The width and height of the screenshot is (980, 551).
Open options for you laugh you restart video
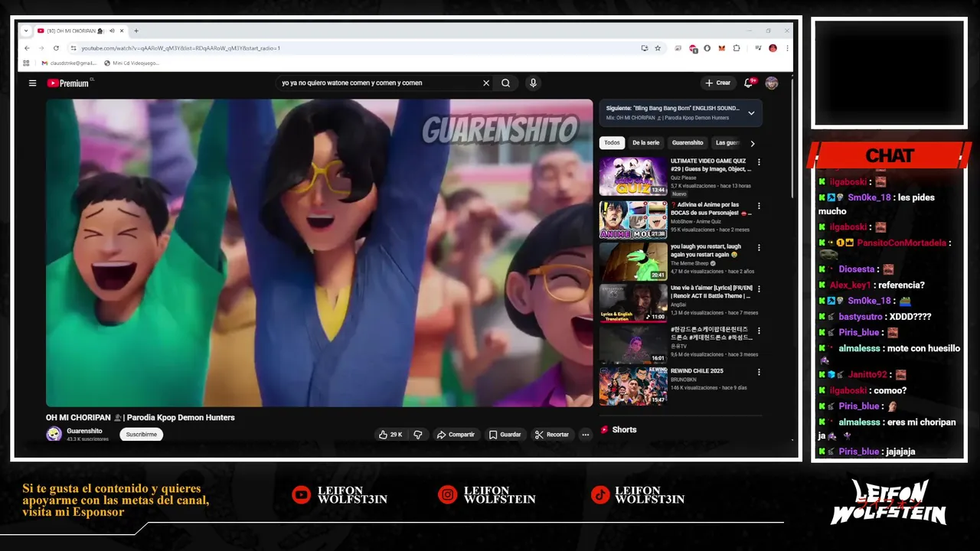pyautogui.click(x=759, y=248)
